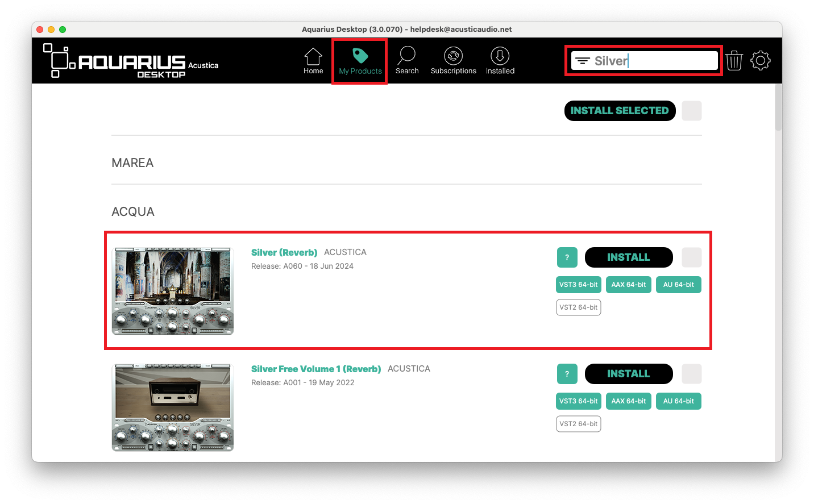Click the Silver Free Volume 1 thumbnail
The height and width of the screenshot is (504, 814).
(x=173, y=407)
